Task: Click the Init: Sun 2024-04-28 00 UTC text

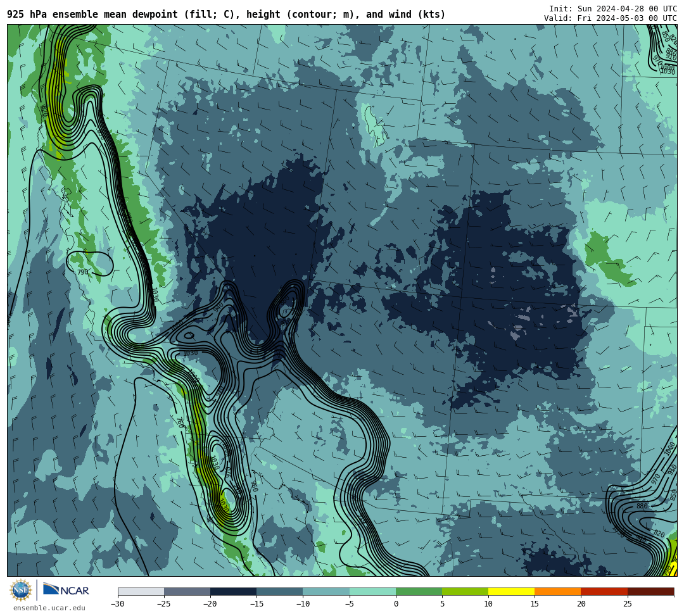Action: click(613, 9)
